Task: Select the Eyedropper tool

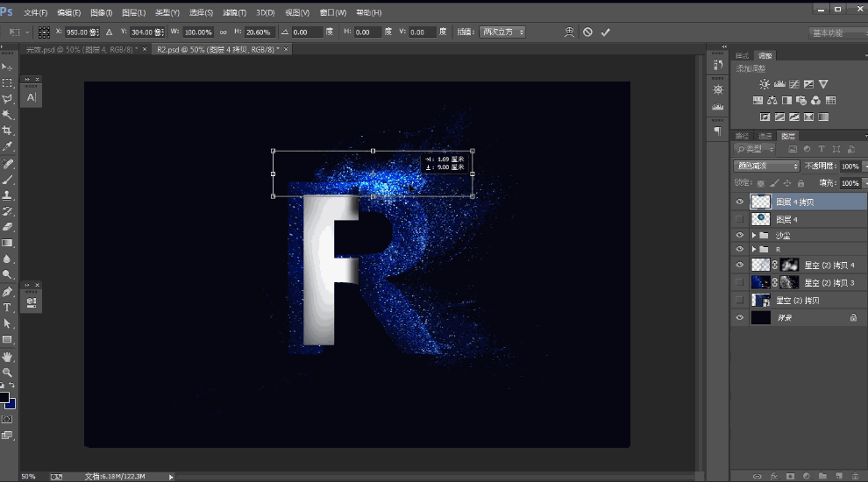Action: tap(7, 146)
